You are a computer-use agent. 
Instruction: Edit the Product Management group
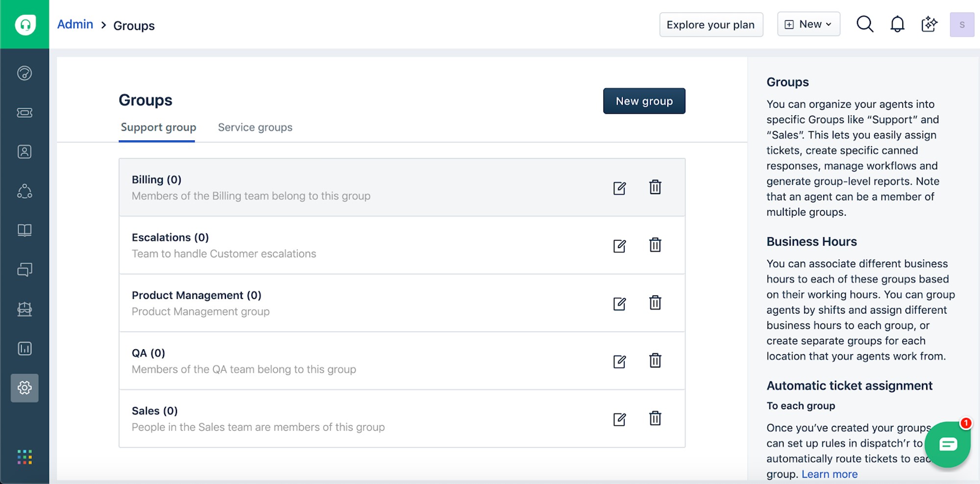coord(619,304)
